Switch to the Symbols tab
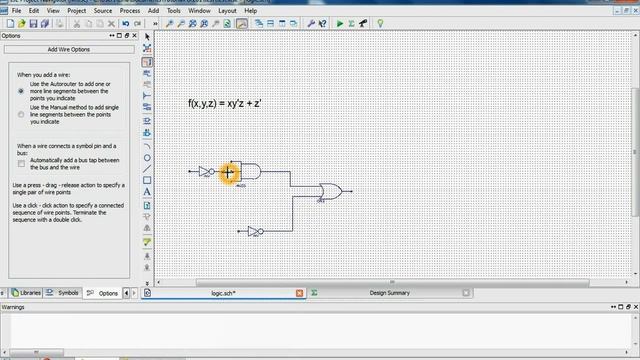Viewport: 640px width, 360px height. coord(62,293)
